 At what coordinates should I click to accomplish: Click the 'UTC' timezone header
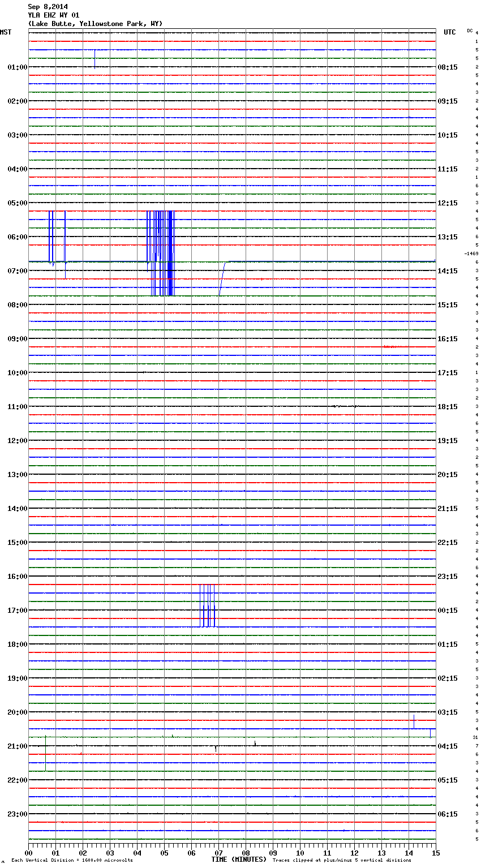tap(450, 32)
